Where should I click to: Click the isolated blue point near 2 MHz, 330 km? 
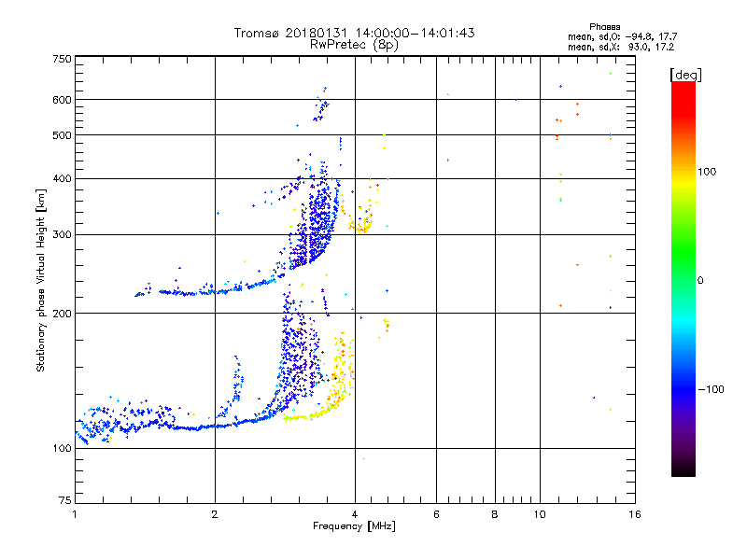point(218,213)
